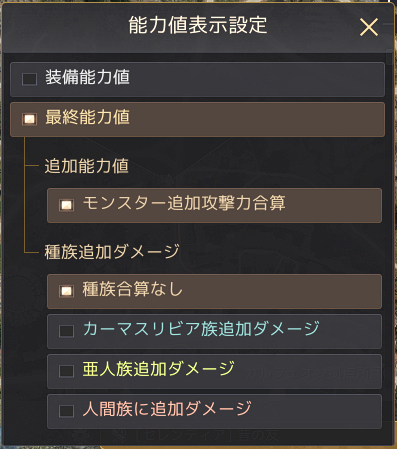Click the 最終能力値 row label
The width and height of the screenshot is (397, 449).
click(87, 117)
